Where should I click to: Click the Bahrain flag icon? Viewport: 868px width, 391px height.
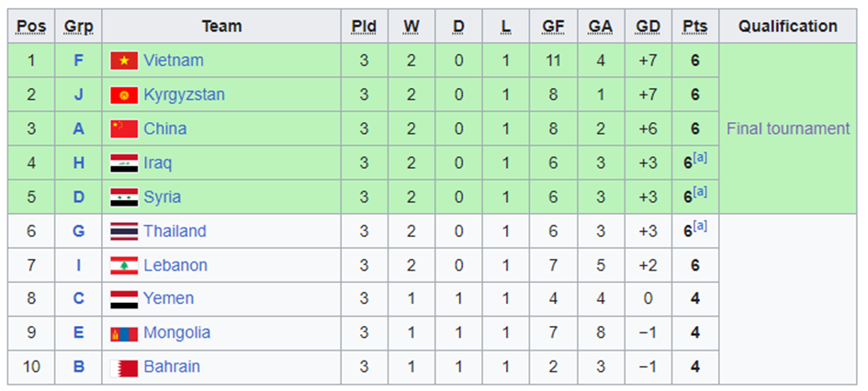(124, 367)
